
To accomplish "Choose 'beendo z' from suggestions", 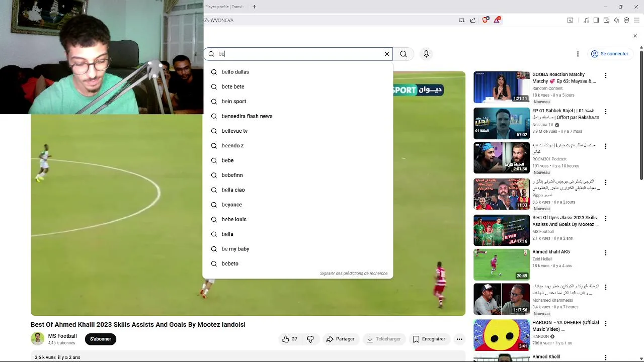I will point(298,145).
